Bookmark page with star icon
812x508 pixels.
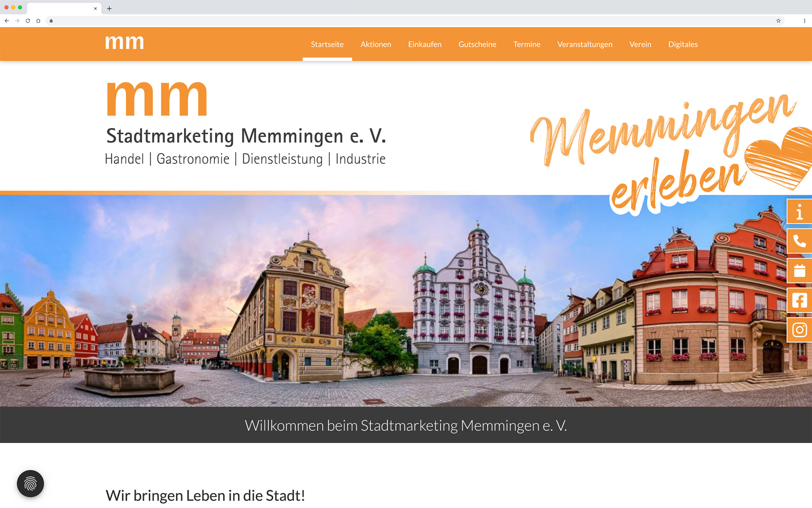pyautogui.click(x=778, y=21)
